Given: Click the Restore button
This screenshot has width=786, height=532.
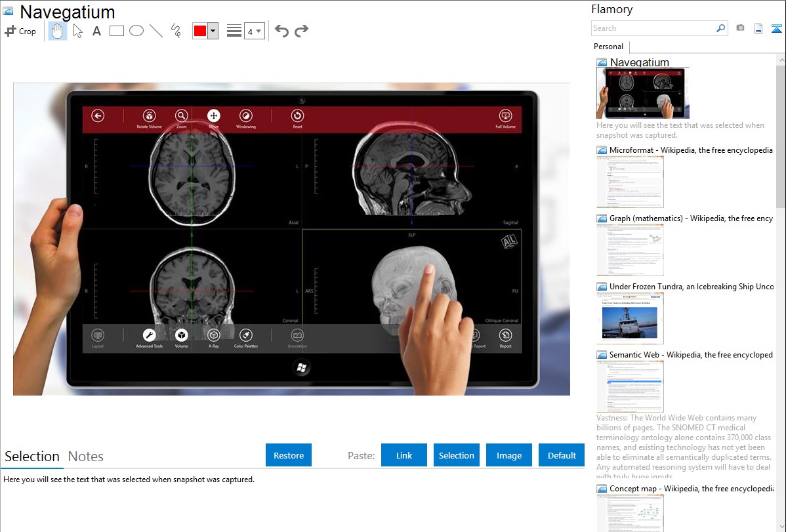Looking at the screenshot, I should pyautogui.click(x=289, y=455).
